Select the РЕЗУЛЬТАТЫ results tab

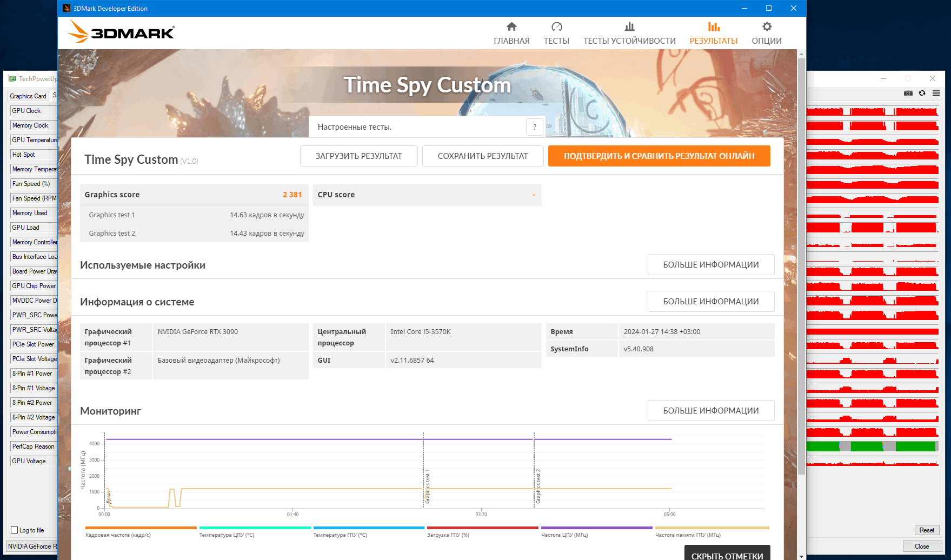[x=714, y=34]
